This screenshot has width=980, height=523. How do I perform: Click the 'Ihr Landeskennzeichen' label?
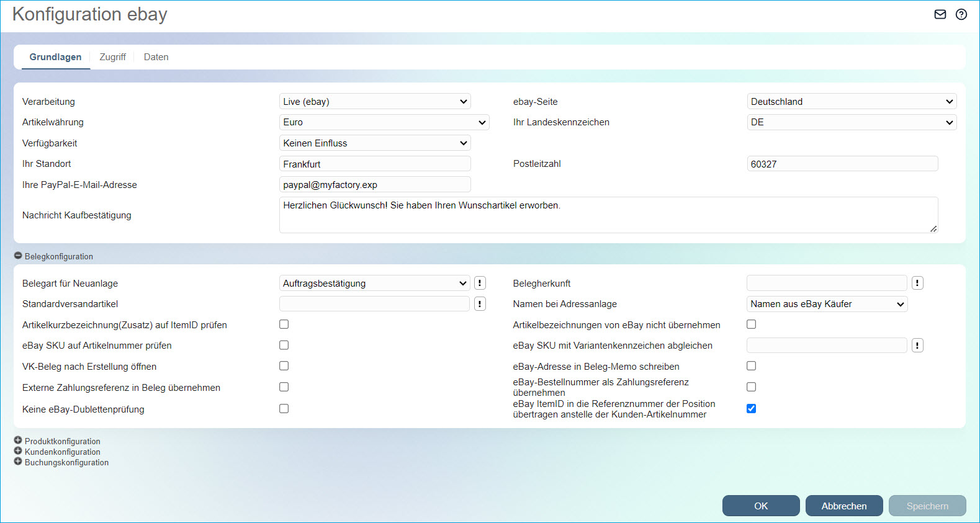(x=561, y=122)
